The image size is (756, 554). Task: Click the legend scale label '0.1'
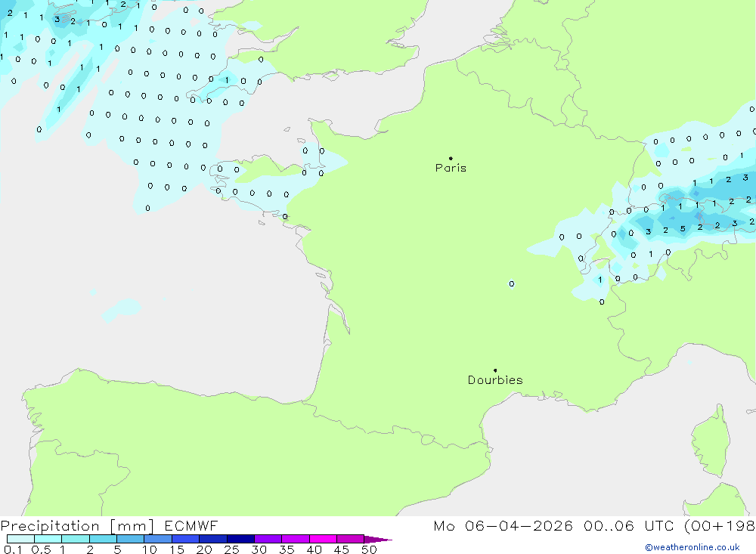click(13, 549)
